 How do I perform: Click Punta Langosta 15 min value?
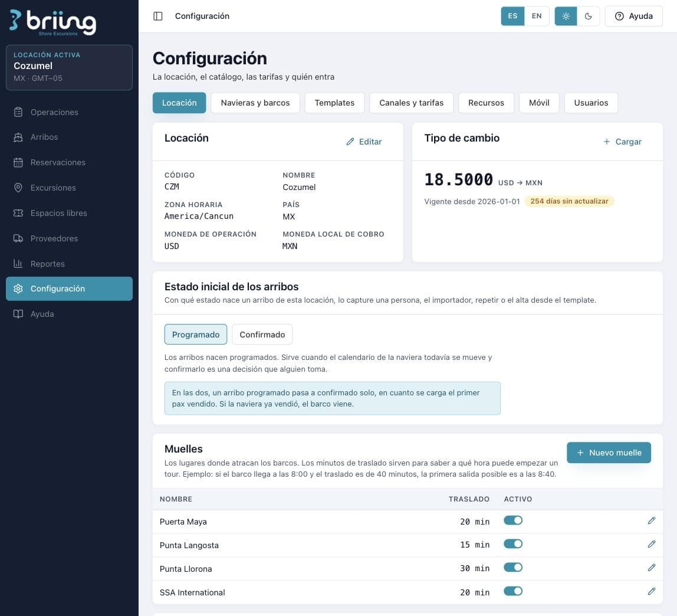pyautogui.click(x=475, y=545)
